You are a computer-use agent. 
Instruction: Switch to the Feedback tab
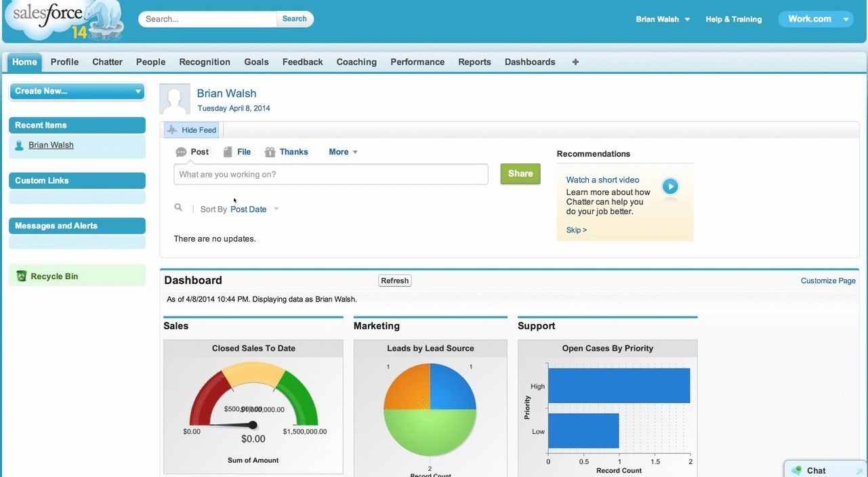click(x=302, y=62)
